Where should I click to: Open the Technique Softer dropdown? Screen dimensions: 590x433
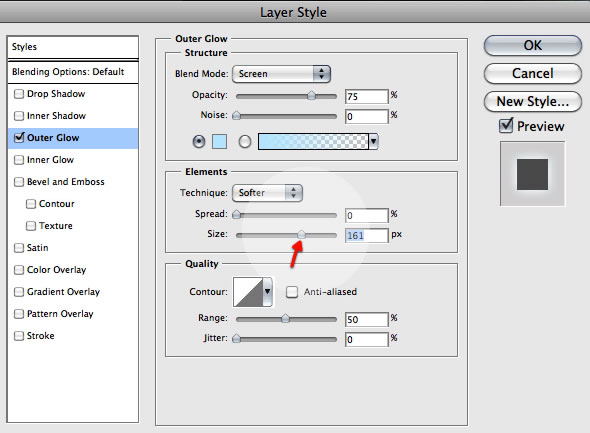[x=267, y=193]
